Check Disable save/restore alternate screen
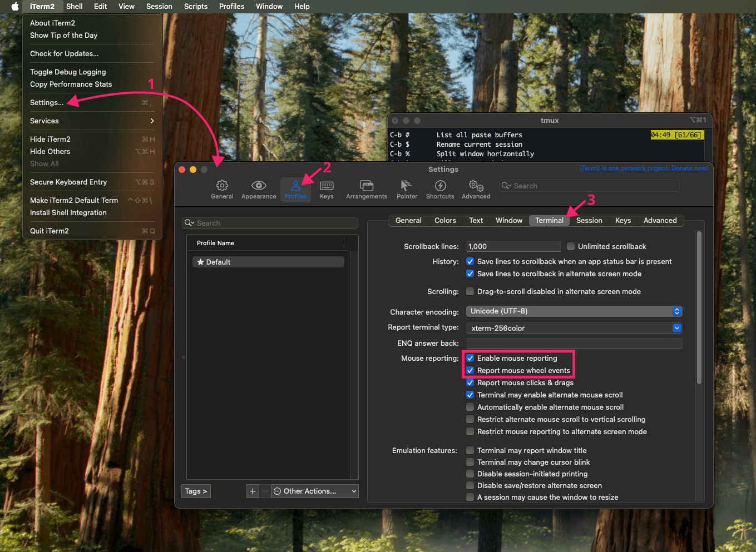Screen dimensions: 756x552 click(x=470, y=485)
